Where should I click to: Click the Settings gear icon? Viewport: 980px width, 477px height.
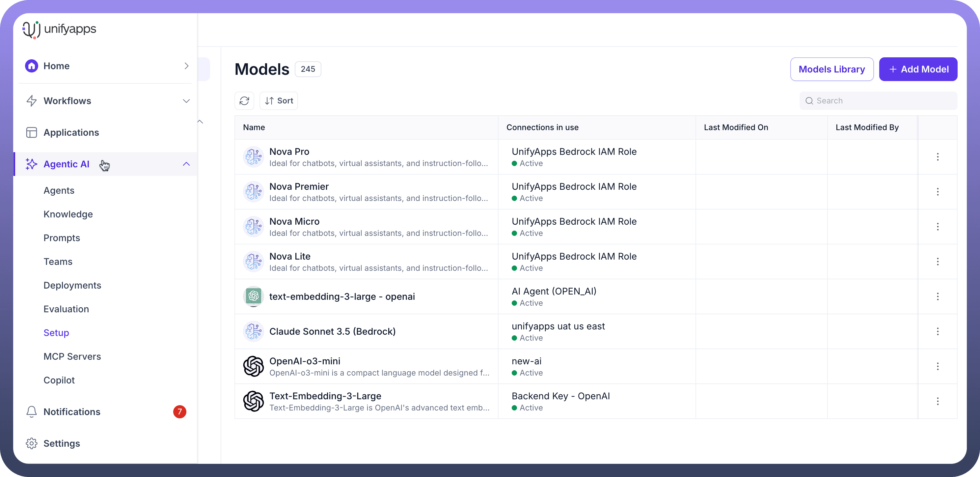click(32, 443)
